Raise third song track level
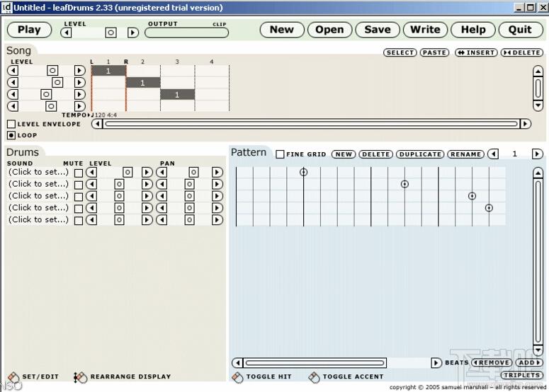 coord(80,94)
